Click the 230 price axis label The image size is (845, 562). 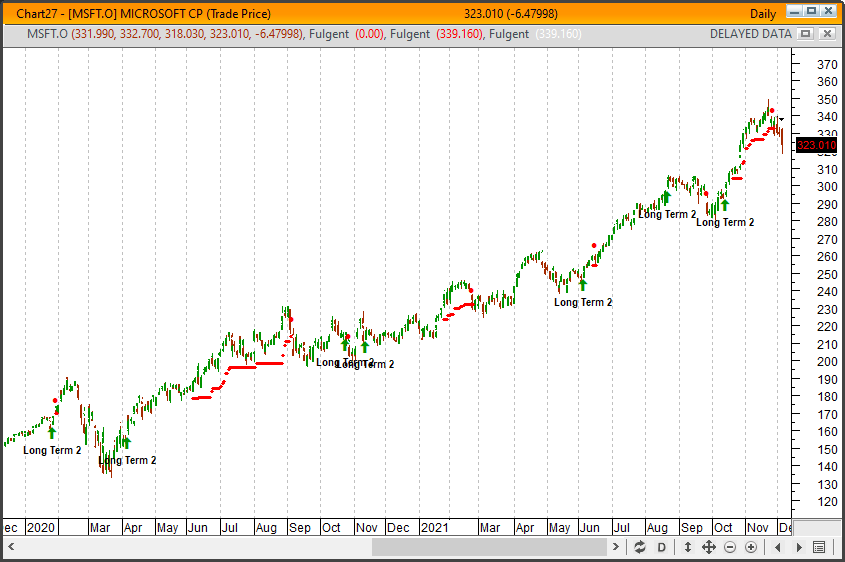point(827,309)
